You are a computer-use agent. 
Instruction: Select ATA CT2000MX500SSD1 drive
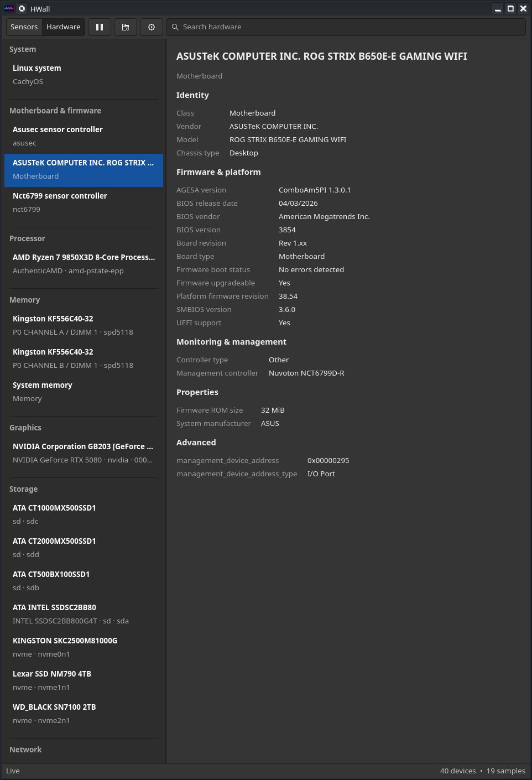[x=84, y=548]
